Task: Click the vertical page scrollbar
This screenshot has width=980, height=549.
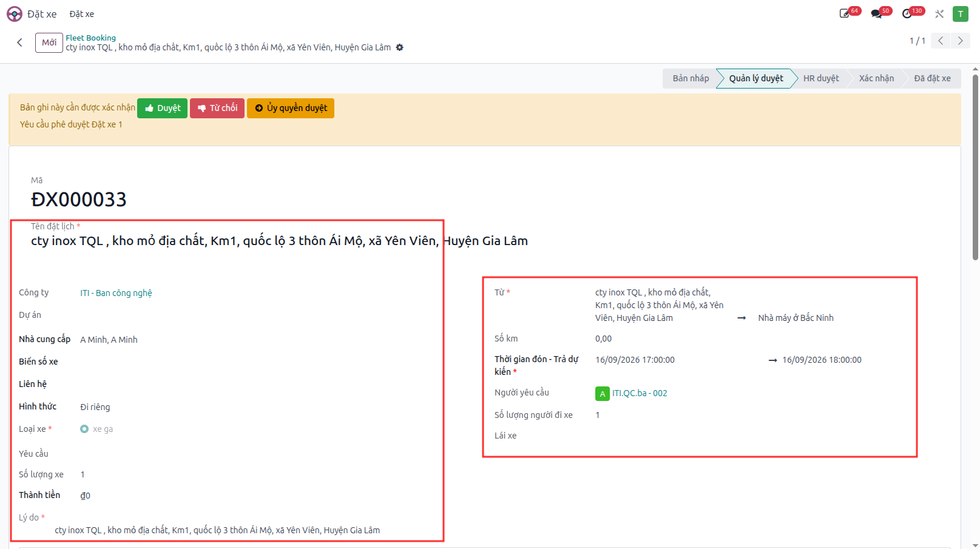Action: 975,167
